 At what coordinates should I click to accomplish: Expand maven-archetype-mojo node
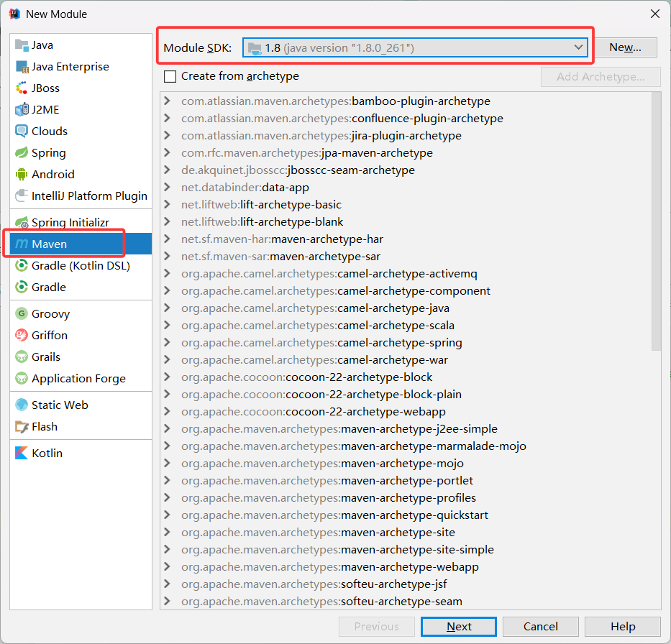[x=168, y=463]
